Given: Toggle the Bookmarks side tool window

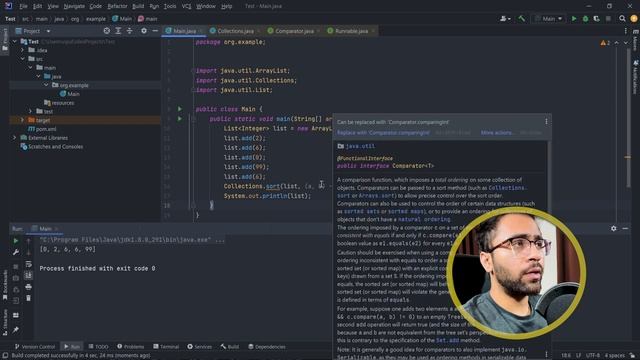Looking at the screenshot, I should tap(5, 285).
